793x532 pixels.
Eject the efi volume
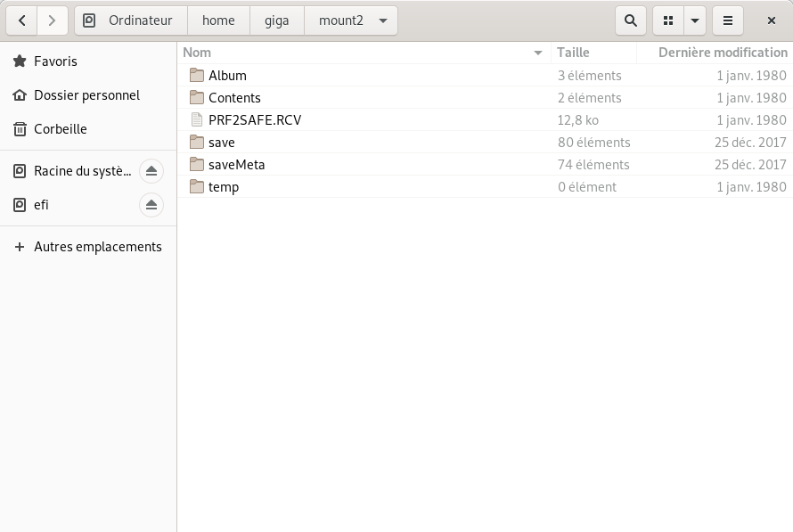coord(151,205)
